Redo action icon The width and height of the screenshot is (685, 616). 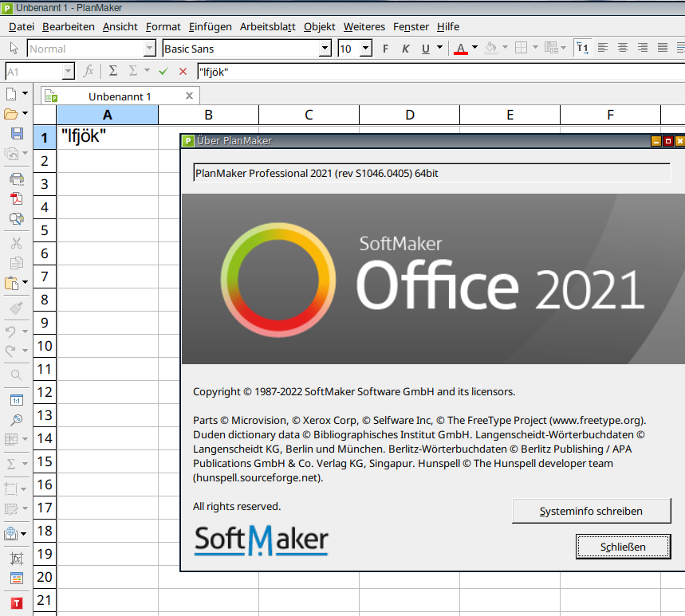pos(11,350)
